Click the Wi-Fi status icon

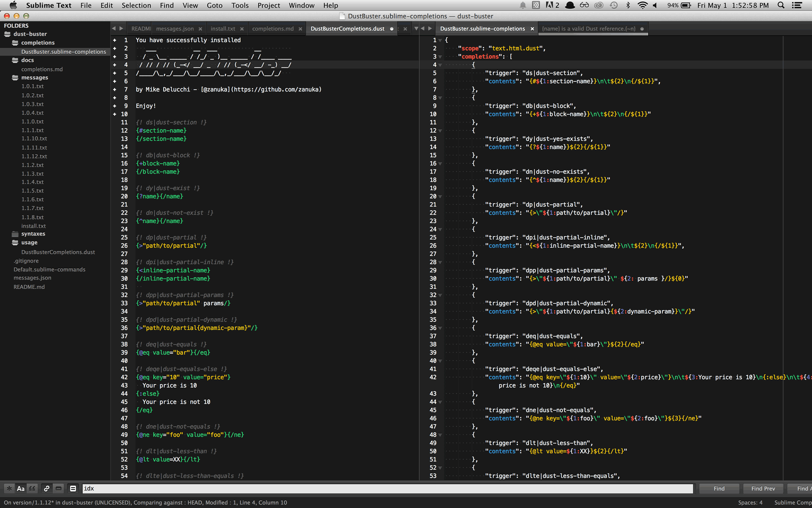pyautogui.click(x=642, y=5)
